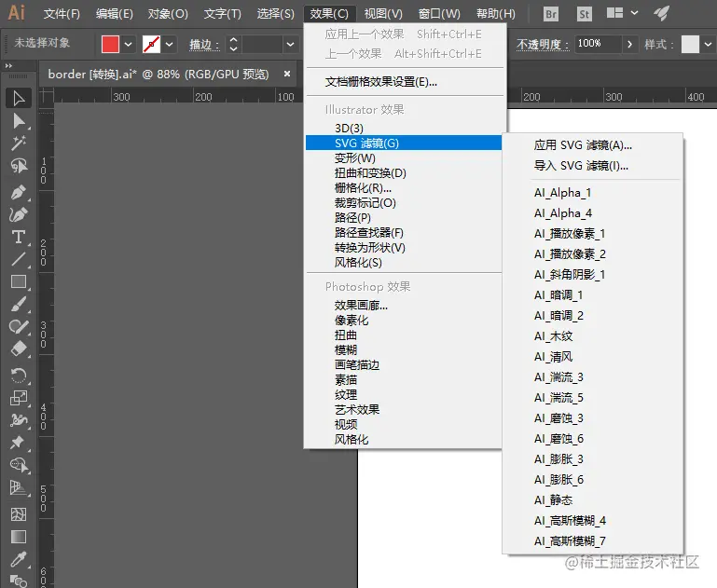Screen dimensions: 717x588
Task: Open the stroke weight dropdown
Action: [x=290, y=45]
